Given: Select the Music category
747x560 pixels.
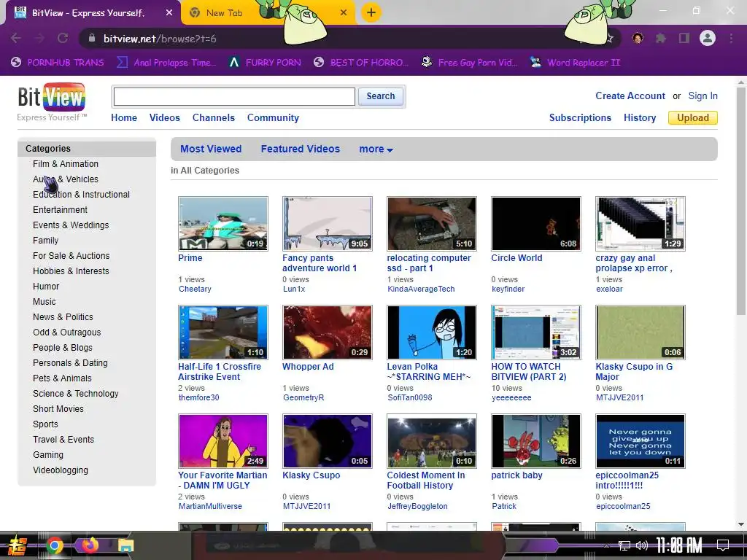Looking at the screenshot, I should (x=44, y=301).
